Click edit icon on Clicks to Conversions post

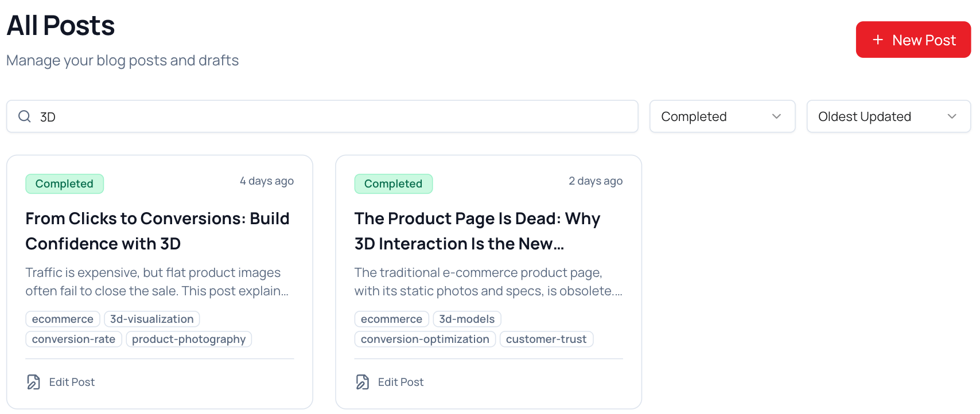(x=34, y=382)
